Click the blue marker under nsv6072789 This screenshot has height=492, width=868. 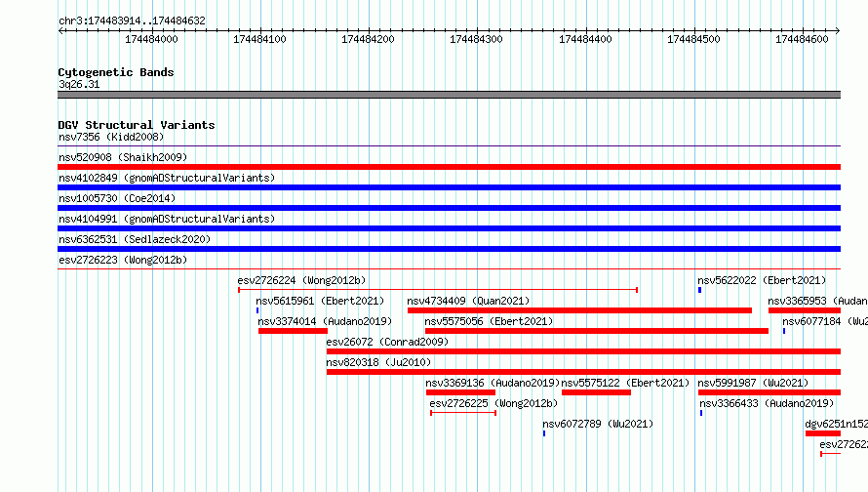(x=544, y=433)
